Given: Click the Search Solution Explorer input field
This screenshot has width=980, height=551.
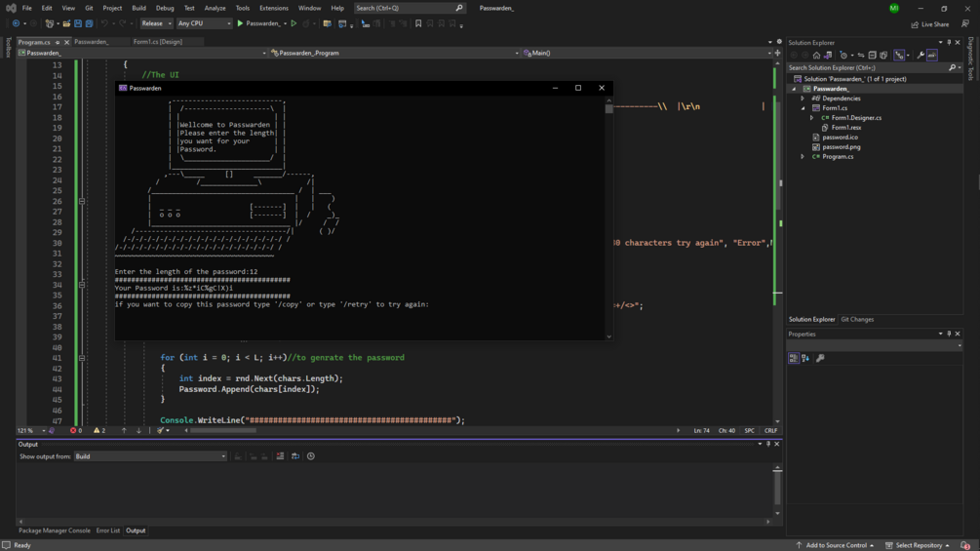Looking at the screenshot, I should pyautogui.click(x=867, y=67).
